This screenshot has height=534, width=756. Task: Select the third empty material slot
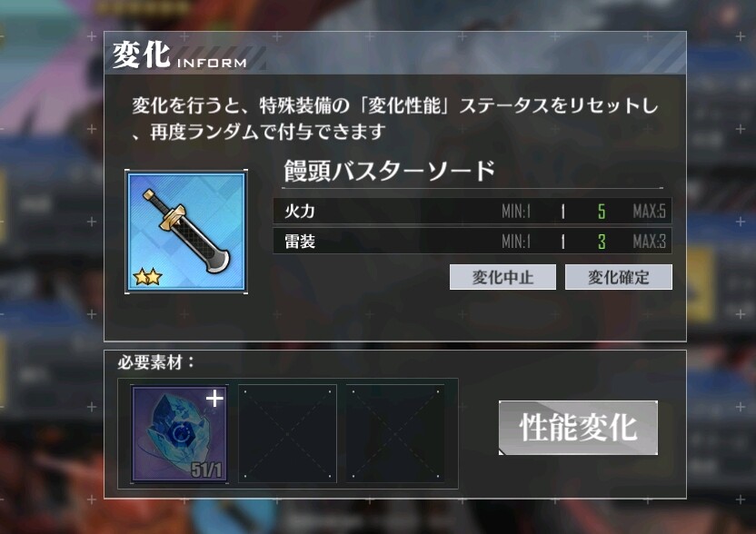point(395,434)
